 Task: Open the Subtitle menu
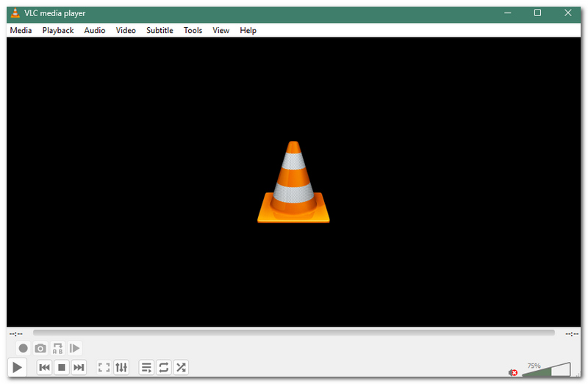(x=159, y=30)
